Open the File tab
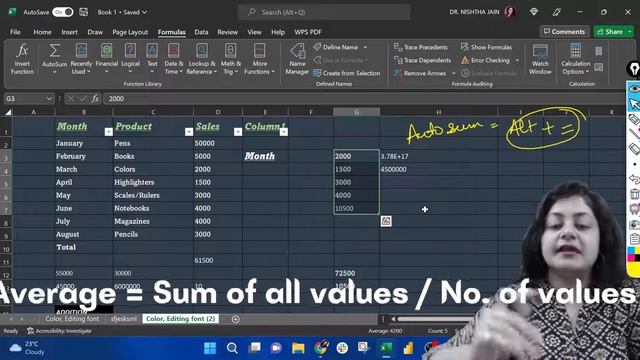 click(16, 32)
